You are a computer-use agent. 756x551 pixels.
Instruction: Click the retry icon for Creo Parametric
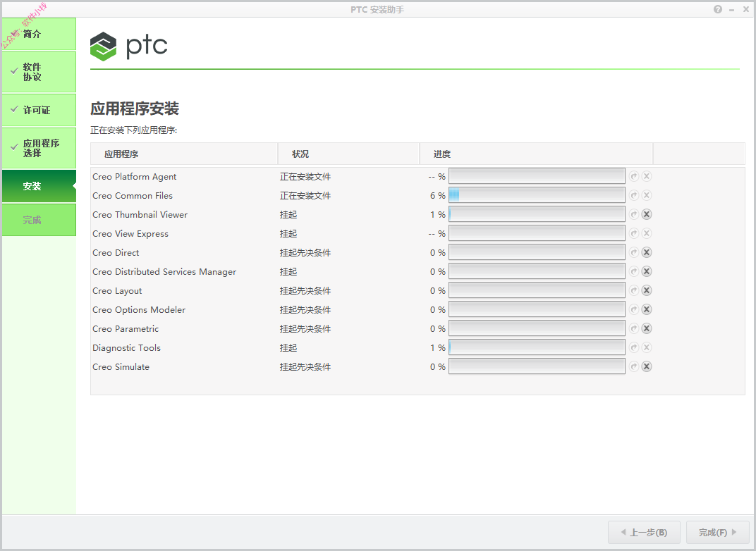point(634,328)
